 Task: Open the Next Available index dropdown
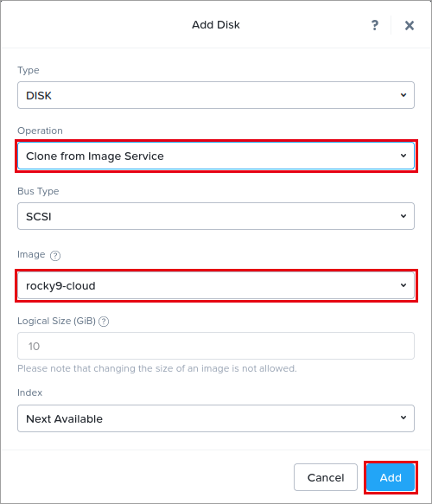click(216, 418)
